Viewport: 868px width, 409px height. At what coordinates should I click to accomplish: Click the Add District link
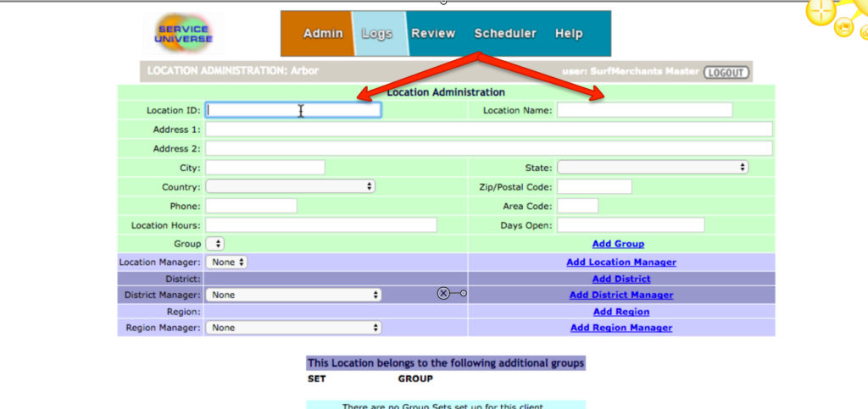(x=621, y=279)
